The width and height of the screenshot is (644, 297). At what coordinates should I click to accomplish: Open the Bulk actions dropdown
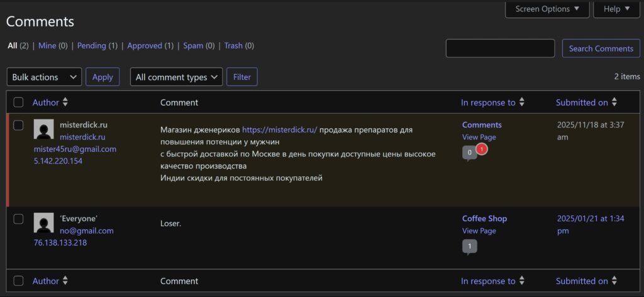click(44, 77)
